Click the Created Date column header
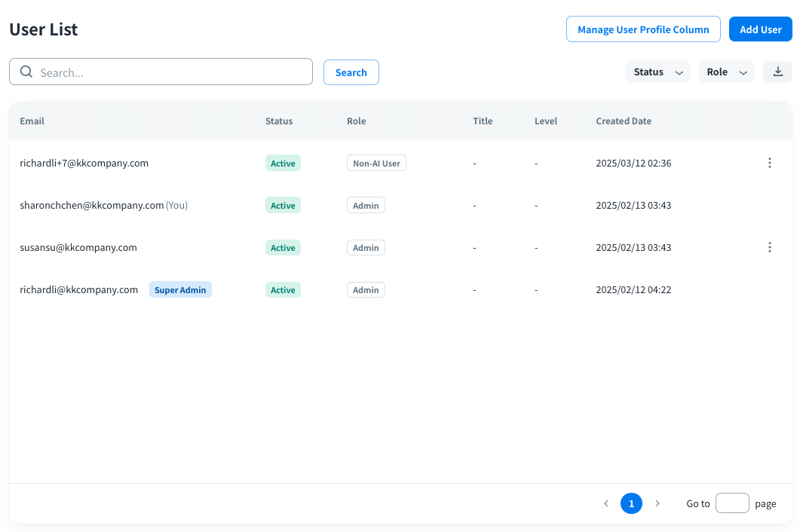This screenshot has width=803, height=532. click(x=624, y=121)
